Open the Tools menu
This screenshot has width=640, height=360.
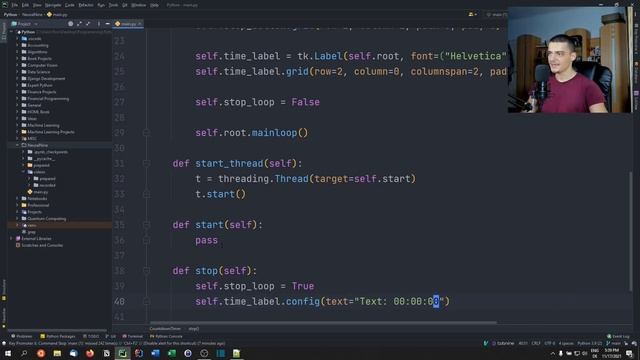pyautogui.click(x=113, y=5)
